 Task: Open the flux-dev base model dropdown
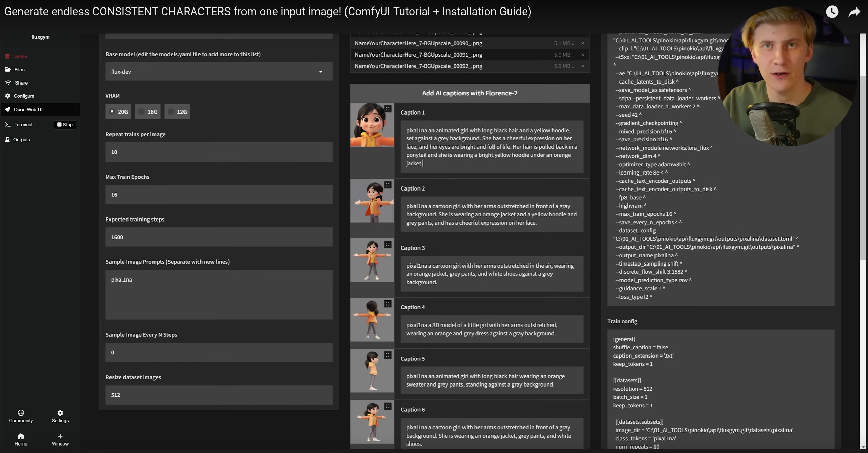[x=219, y=72]
